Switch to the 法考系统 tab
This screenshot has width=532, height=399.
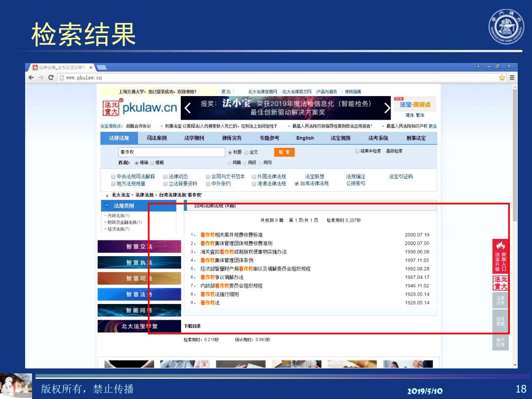(378, 138)
